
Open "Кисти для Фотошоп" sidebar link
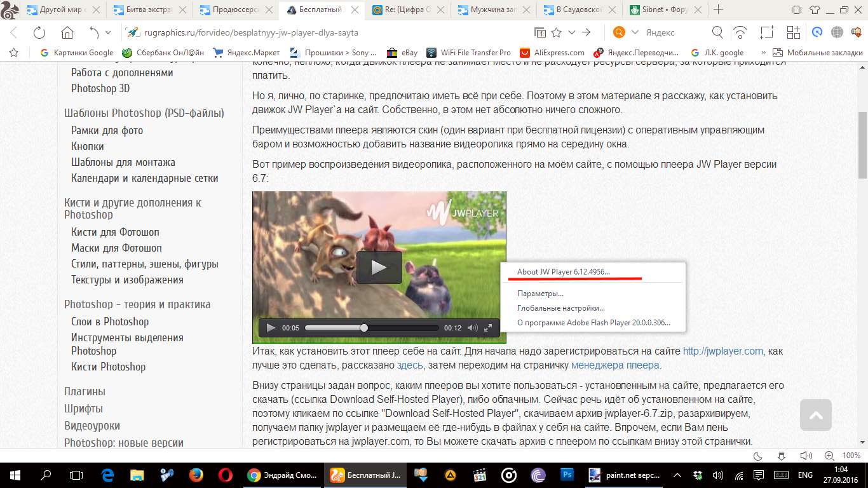115,232
